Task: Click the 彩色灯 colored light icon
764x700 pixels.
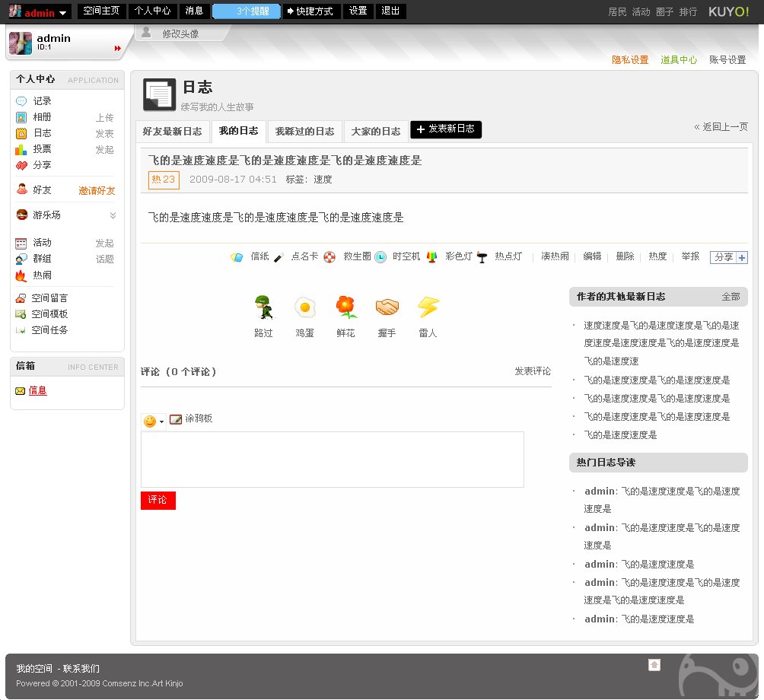Action: coord(431,256)
